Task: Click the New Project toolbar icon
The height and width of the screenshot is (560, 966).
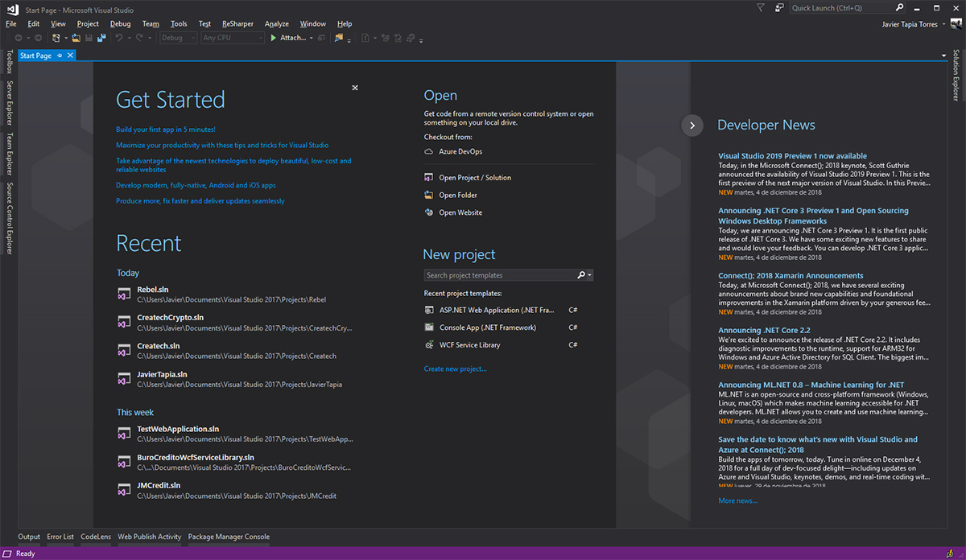Action: pyautogui.click(x=56, y=38)
